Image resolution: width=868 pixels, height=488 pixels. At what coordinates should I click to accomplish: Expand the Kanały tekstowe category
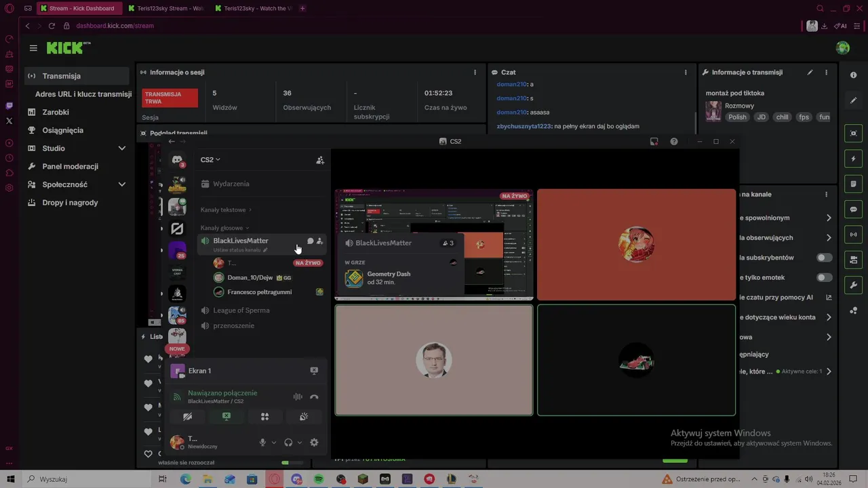click(x=226, y=210)
